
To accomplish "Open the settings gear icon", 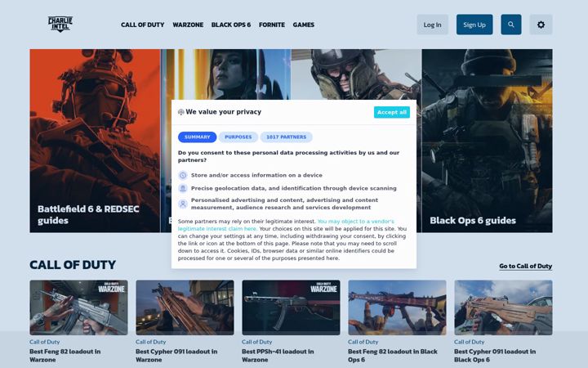I will pyautogui.click(x=541, y=25).
